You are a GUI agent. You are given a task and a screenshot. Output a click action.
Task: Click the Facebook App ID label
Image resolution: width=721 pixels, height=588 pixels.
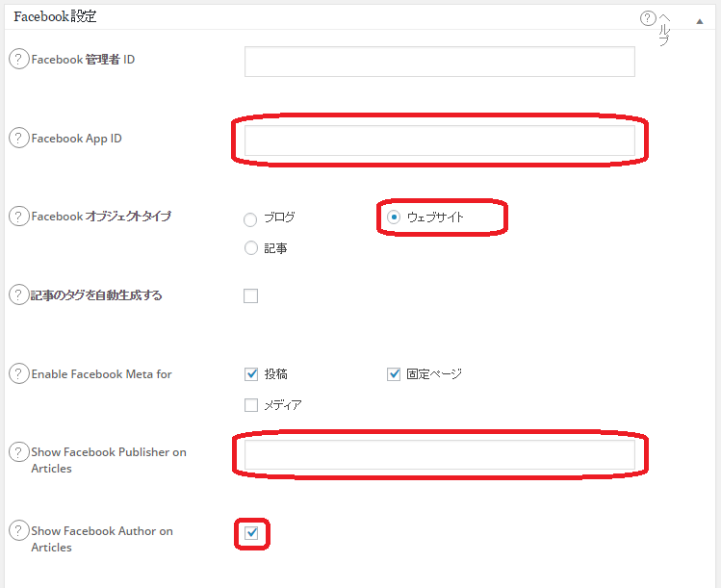point(76,139)
